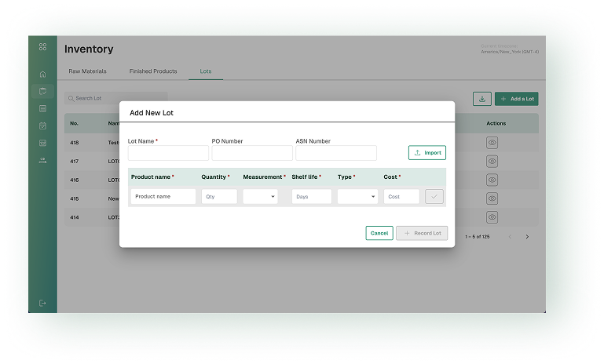Open the Measurement dropdown

[260, 196]
